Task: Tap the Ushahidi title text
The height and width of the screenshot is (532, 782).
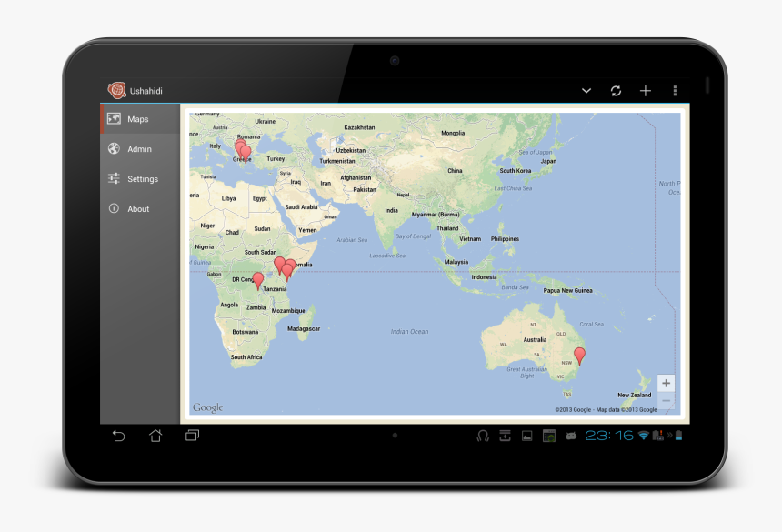Action: [x=146, y=91]
